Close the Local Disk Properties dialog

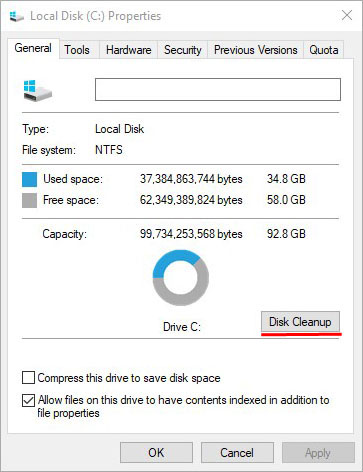(347, 15)
